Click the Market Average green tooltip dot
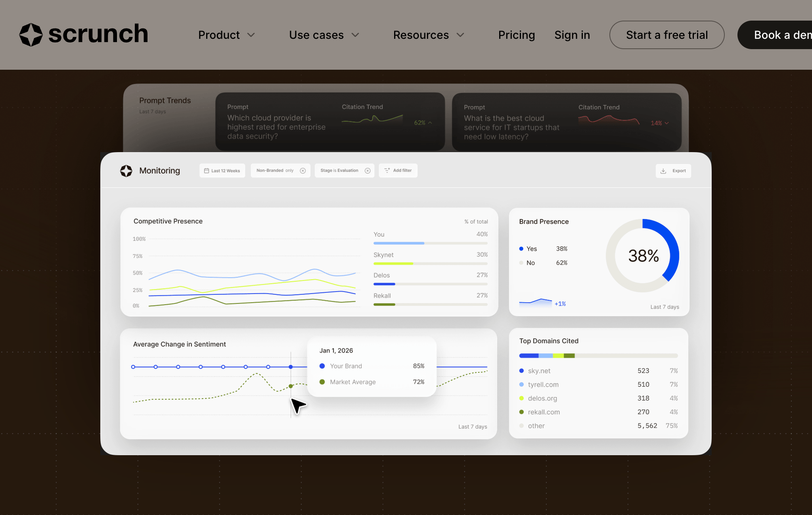This screenshot has height=515, width=812. 322,382
